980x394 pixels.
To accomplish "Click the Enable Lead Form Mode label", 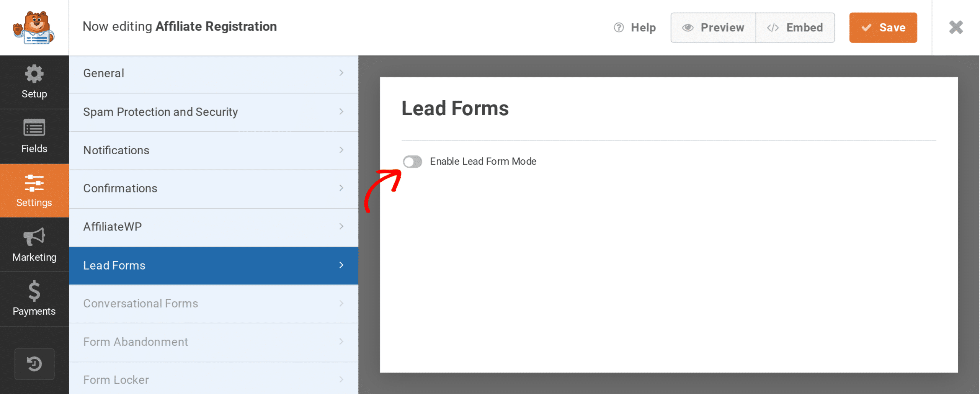I will [483, 161].
